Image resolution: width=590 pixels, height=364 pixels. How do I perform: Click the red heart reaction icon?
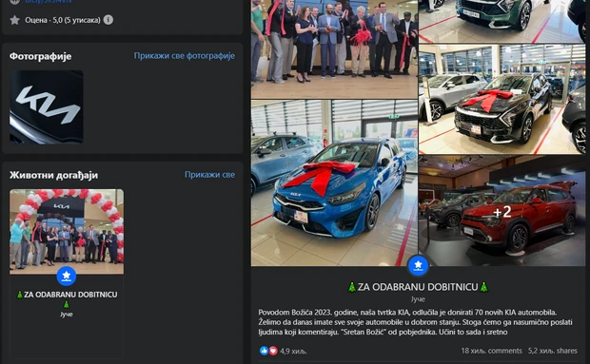[273, 351]
